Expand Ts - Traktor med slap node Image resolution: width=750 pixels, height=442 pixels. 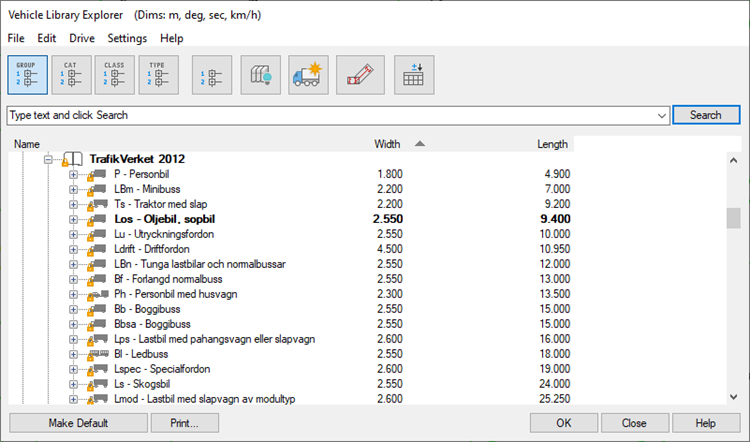pos(73,205)
